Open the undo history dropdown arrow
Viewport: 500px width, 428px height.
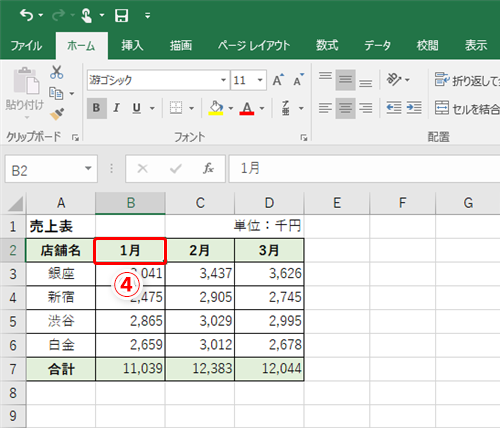41,15
